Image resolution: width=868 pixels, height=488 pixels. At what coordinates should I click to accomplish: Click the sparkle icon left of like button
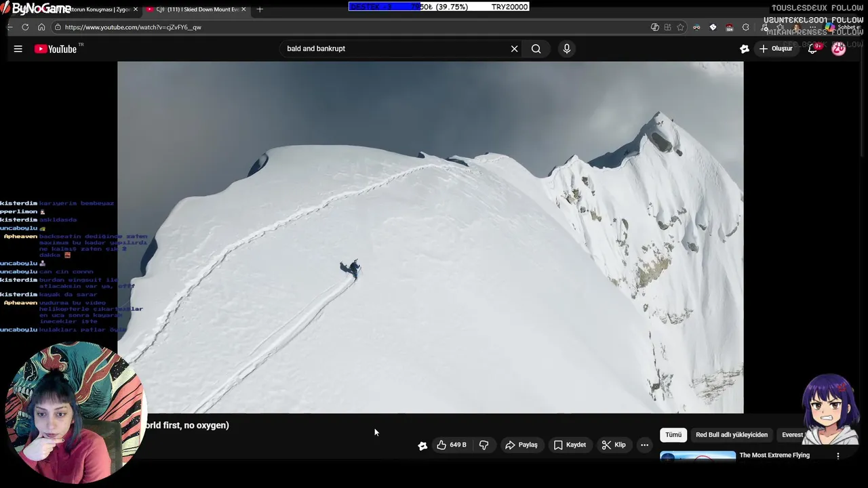pos(422,445)
